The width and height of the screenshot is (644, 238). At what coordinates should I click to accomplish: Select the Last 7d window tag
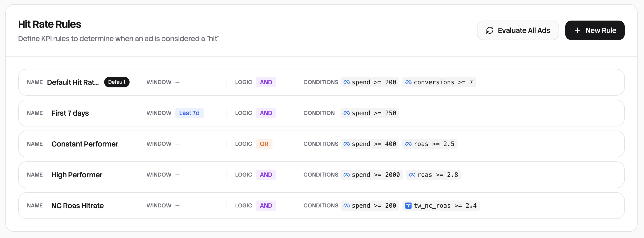[x=189, y=113]
